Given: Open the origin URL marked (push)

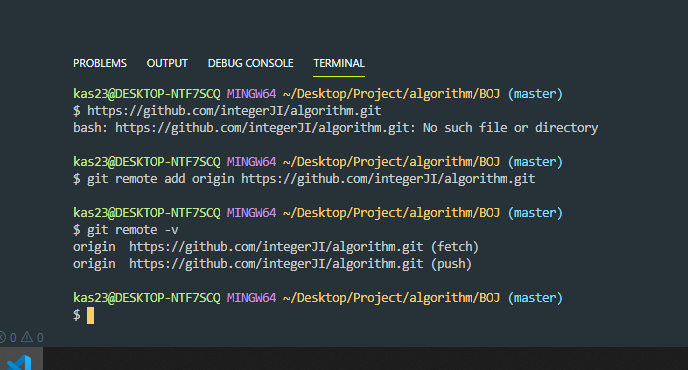Looking at the screenshot, I should coord(276,264).
